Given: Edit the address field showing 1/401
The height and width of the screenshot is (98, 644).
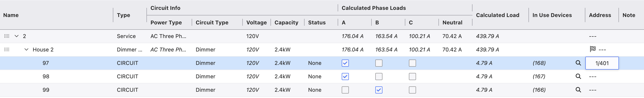Looking at the screenshot, I should click(602, 63).
